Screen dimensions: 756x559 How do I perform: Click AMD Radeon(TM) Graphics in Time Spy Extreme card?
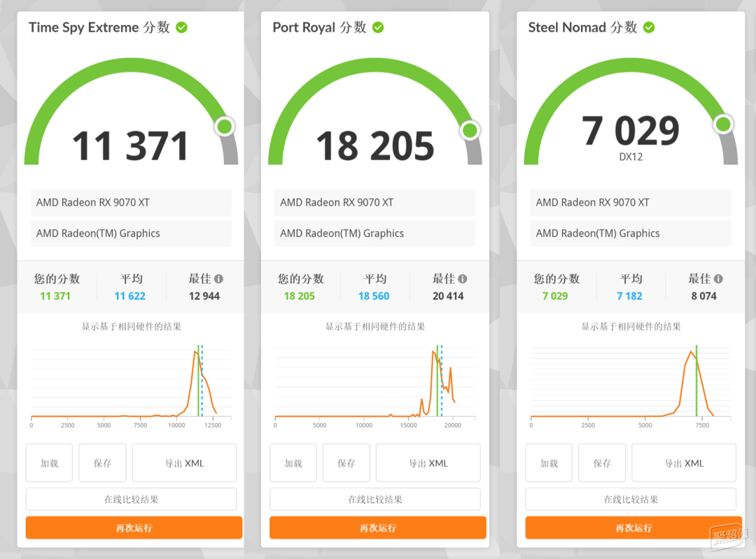[x=131, y=233]
